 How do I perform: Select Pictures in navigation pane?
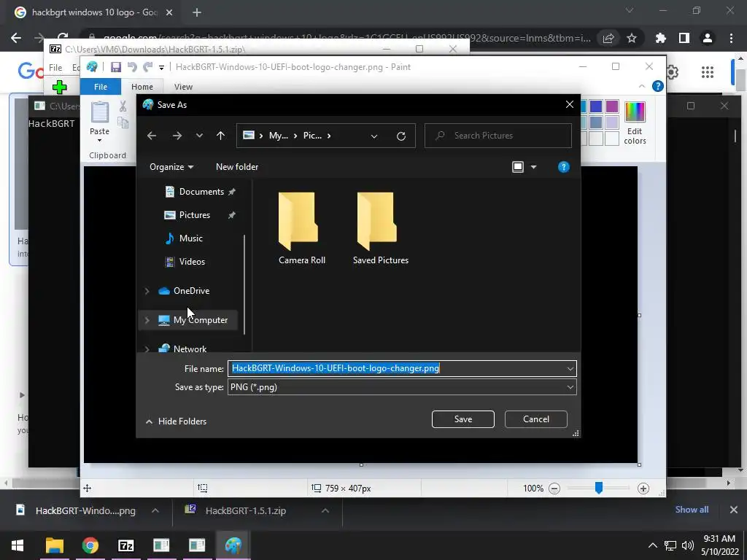pyautogui.click(x=194, y=215)
